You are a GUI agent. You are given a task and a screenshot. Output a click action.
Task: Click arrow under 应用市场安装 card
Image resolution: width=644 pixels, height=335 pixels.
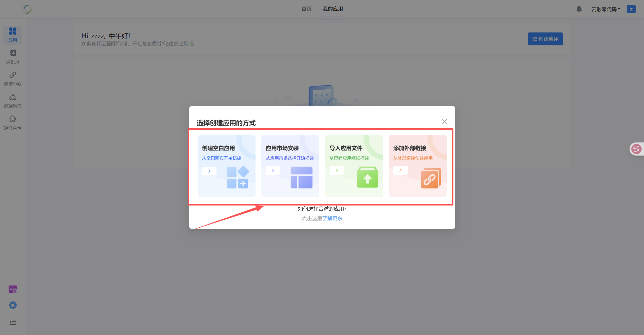273,170
